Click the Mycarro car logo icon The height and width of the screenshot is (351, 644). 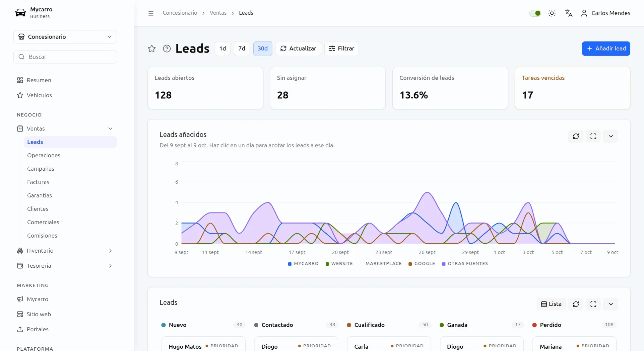[x=20, y=13]
